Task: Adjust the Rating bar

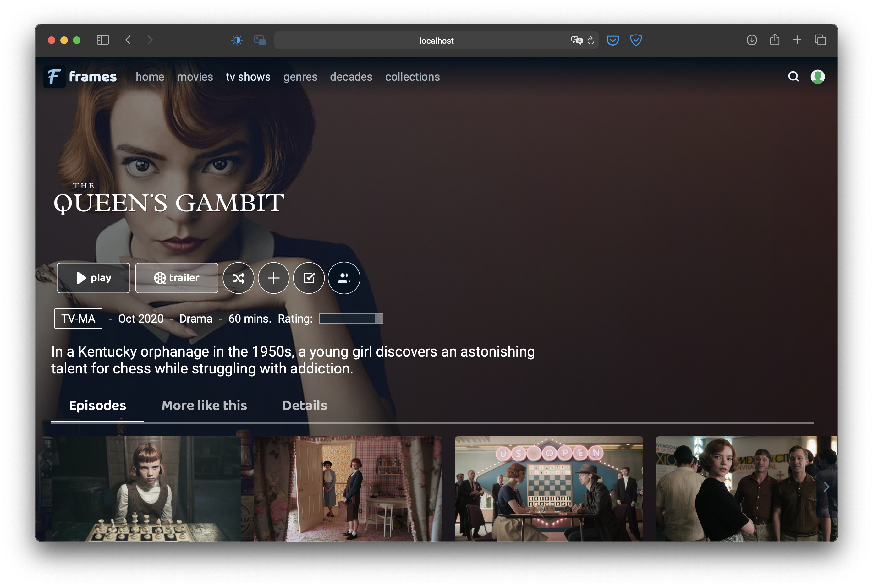Action: (351, 318)
